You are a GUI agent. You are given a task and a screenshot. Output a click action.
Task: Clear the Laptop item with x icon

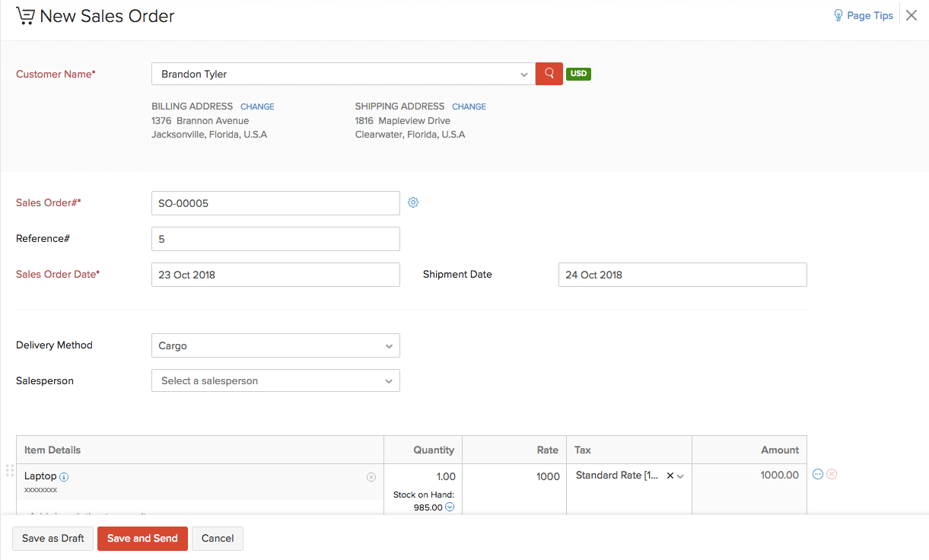[x=371, y=477]
